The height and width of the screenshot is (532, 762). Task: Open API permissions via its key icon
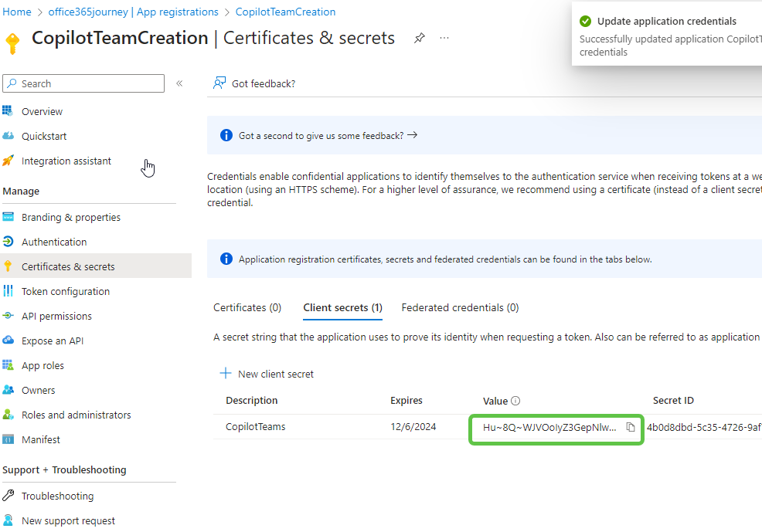click(9, 316)
